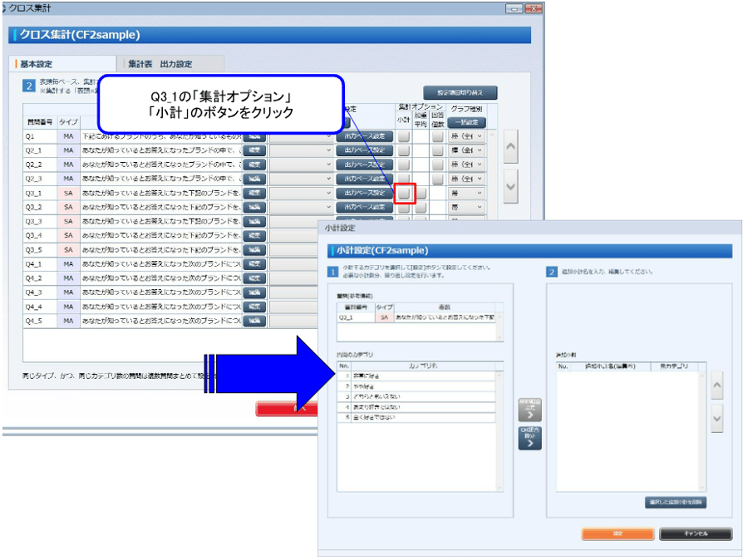Toggle the 加重平均 option for Q3_1

[421, 193]
